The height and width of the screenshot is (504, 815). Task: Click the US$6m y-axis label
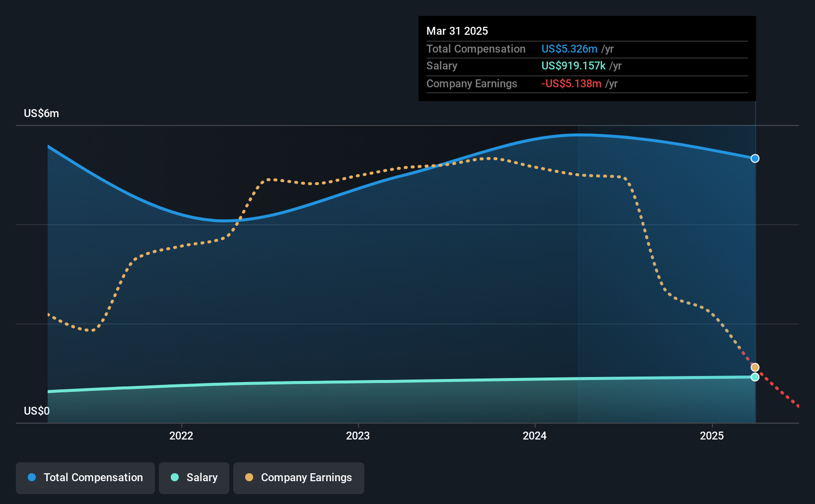[x=41, y=113]
